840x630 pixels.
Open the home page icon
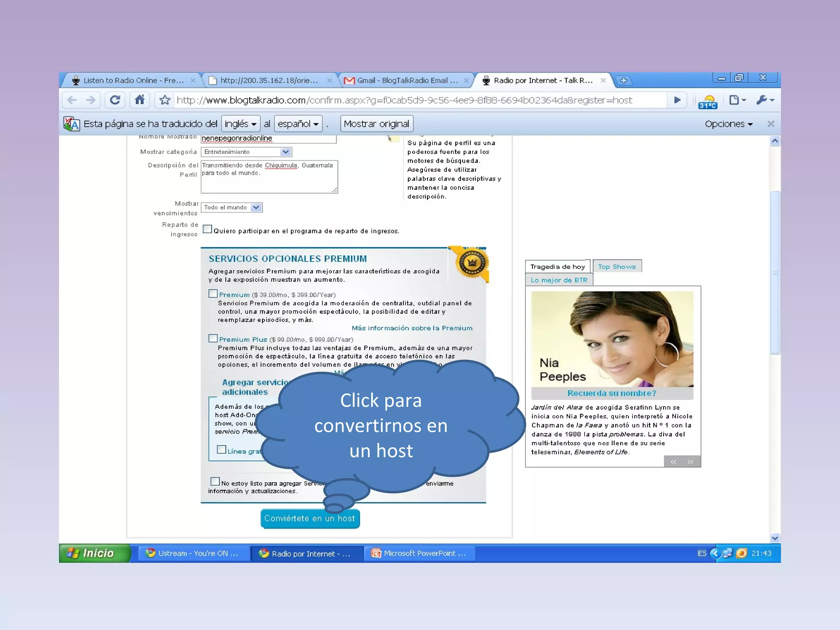[139, 100]
